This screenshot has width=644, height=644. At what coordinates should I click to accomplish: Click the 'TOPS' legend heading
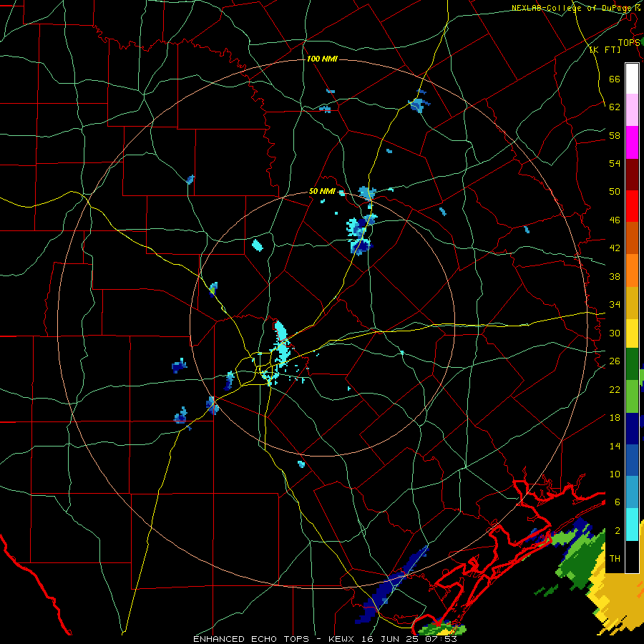click(x=629, y=43)
